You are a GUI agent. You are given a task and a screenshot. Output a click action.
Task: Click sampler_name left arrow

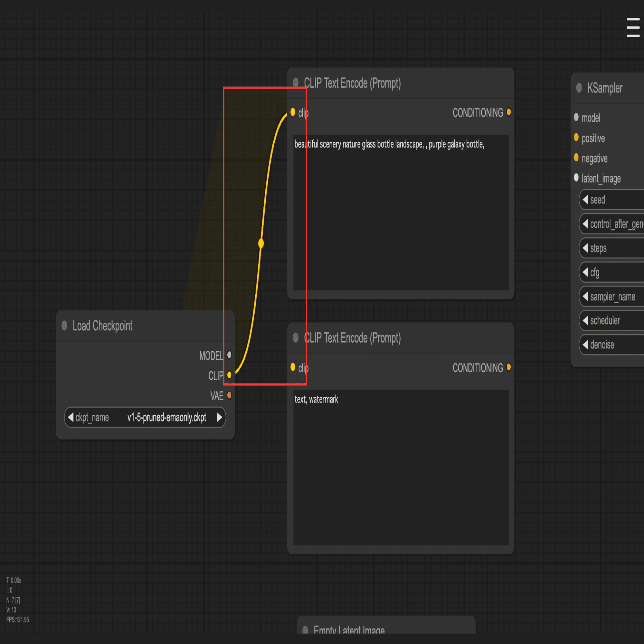pos(585,296)
